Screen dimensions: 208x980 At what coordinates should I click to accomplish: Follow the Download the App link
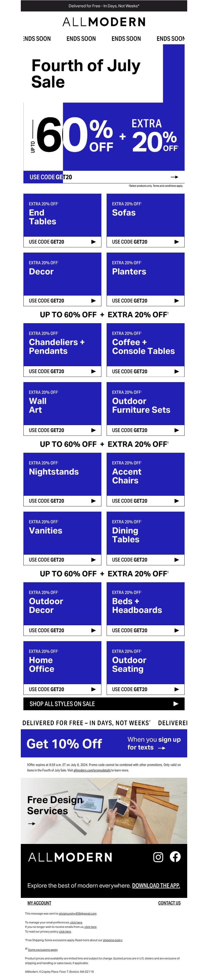(156, 885)
